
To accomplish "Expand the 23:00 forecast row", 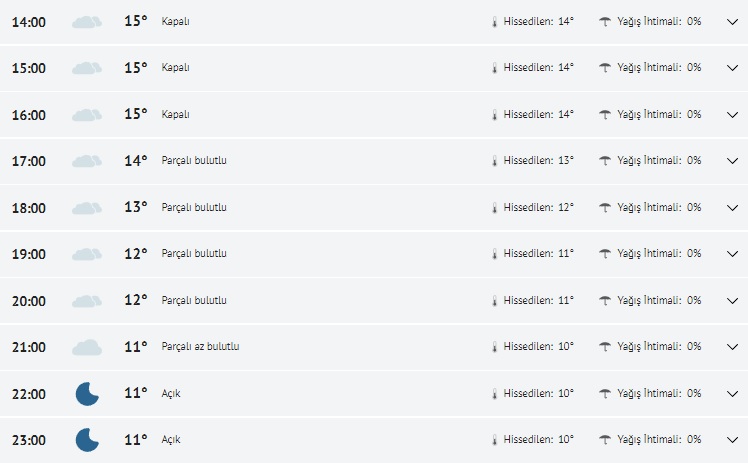I will click(731, 439).
